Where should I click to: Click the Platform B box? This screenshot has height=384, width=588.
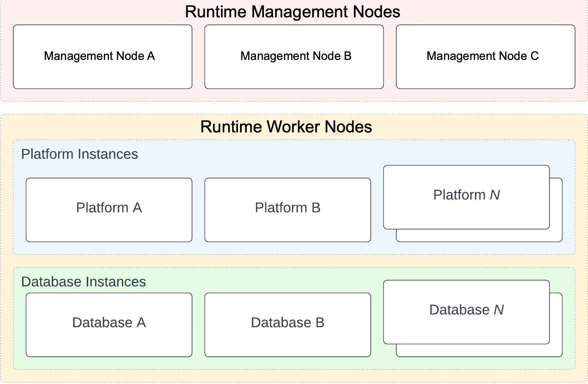point(288,209)
